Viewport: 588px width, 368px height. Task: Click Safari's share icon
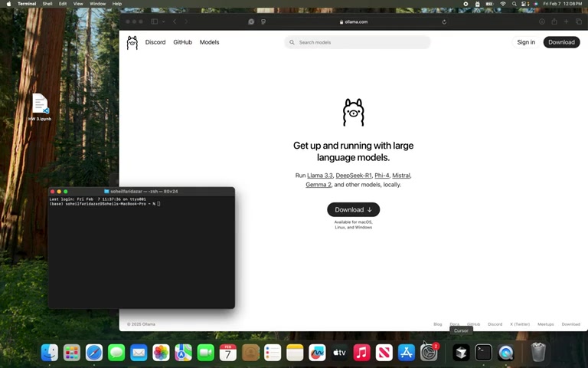[x=554, y=21]
